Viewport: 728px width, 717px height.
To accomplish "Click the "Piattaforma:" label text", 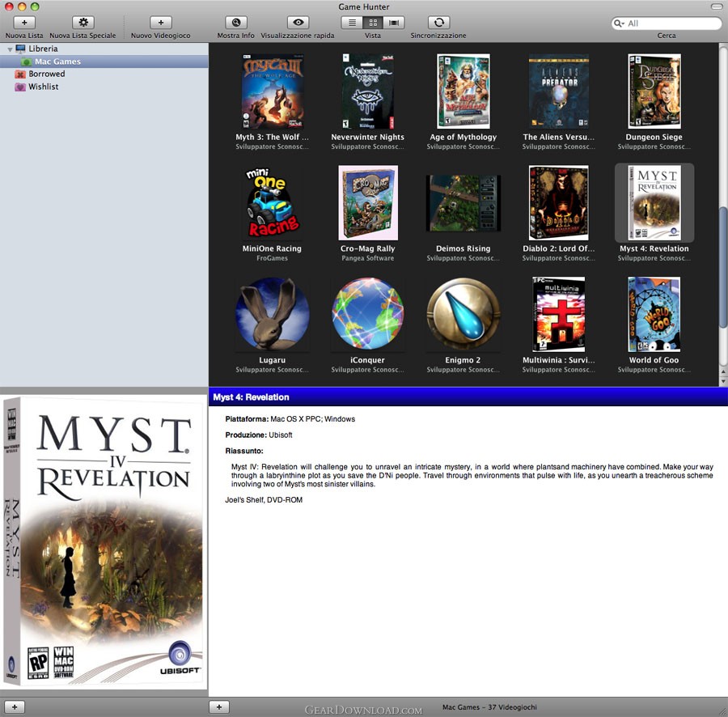I will pyautogui.click(x=247, y=419).
